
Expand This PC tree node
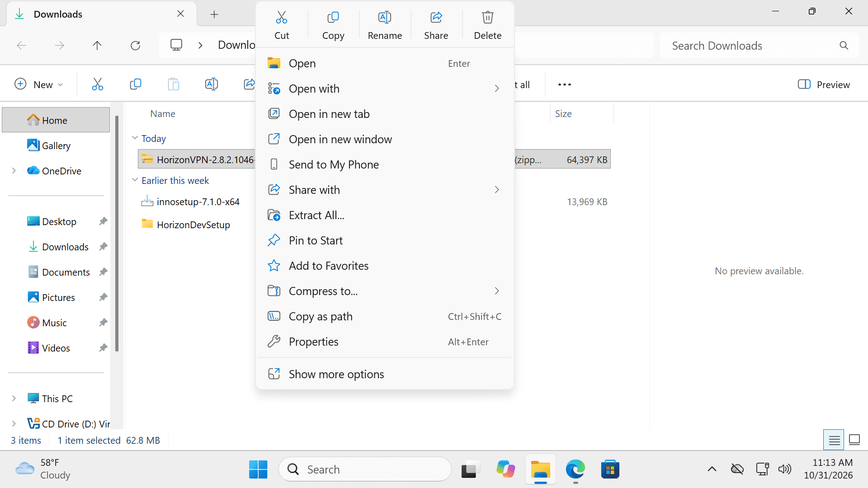tap(14, 399)
